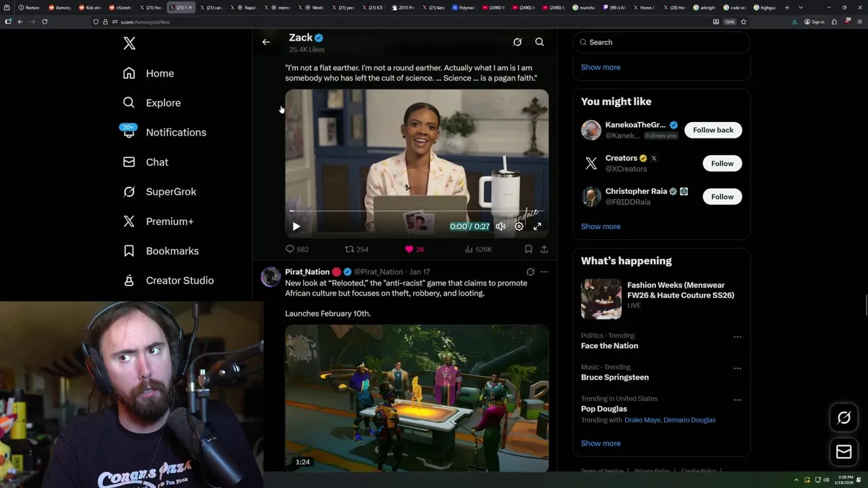Click search icon in profile header
Screen dimensions: 868x488
[x=540, y=42]
